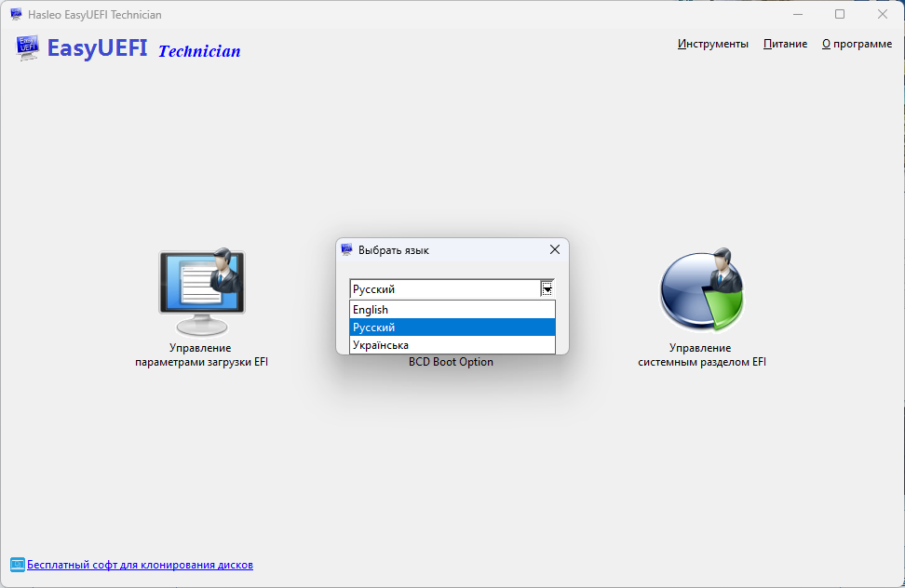Maximize the EasyUEFI main window
The image size is (905, 588).
click(840, 14)
